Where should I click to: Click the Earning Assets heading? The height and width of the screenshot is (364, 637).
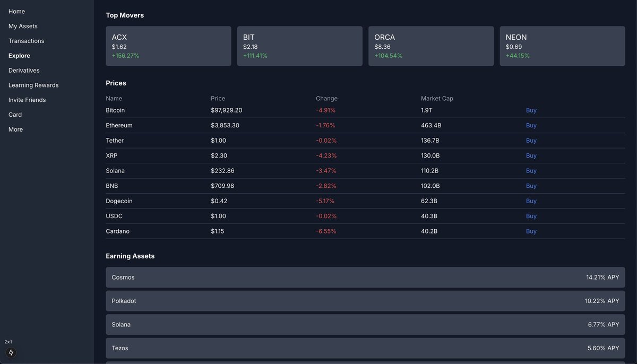pyautogui.click(x=130, y=256)
